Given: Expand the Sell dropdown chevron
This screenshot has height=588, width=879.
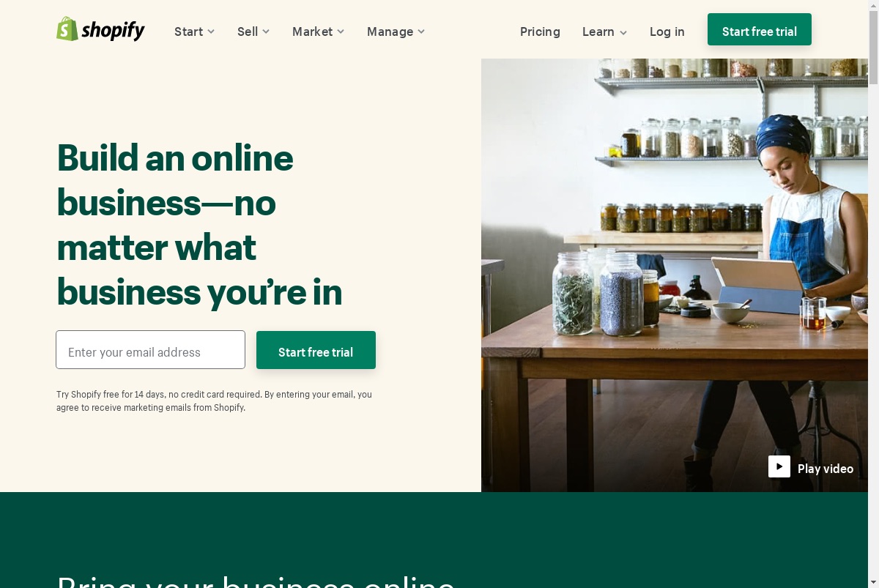Looking at the screenshot, I should (x=266, y=31).
